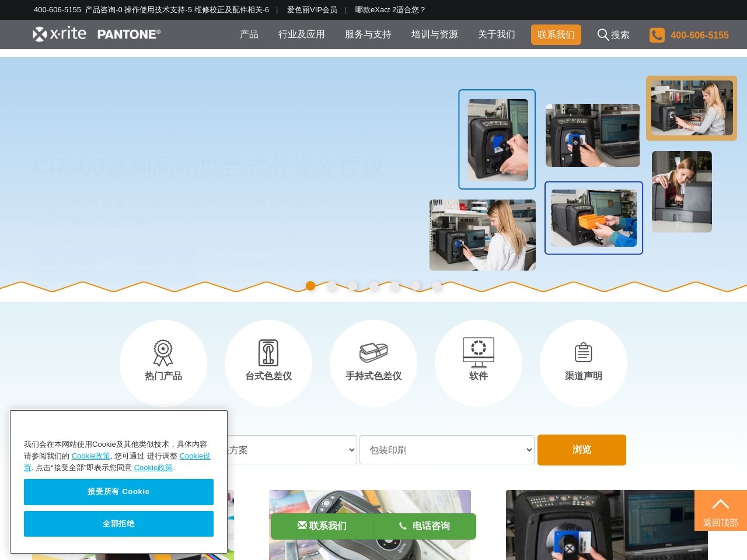Open the 包装印刷 dropdown
Image resolution: width=747 pixels, height=560 pixels.
click(x=446, y=450)
